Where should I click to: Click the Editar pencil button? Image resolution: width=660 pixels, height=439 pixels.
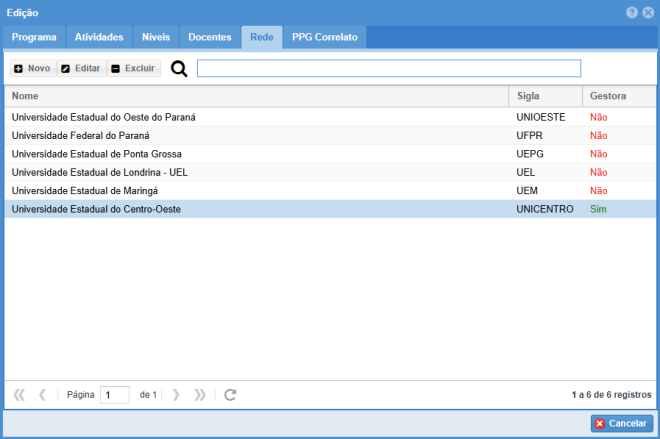80,68
